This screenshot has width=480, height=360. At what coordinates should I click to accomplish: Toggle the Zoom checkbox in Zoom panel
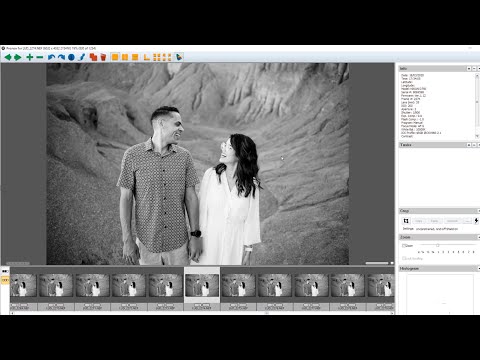(x=404, y=246)
